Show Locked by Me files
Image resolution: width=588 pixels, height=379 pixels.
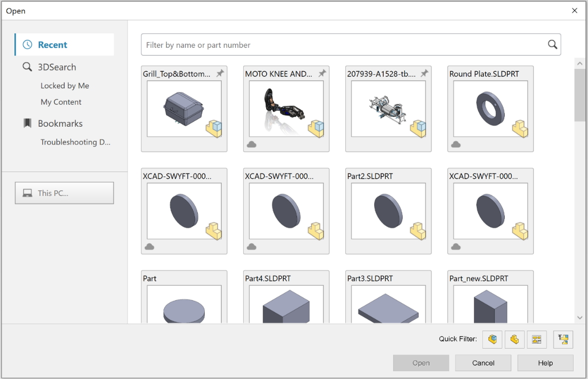(65, 86)
